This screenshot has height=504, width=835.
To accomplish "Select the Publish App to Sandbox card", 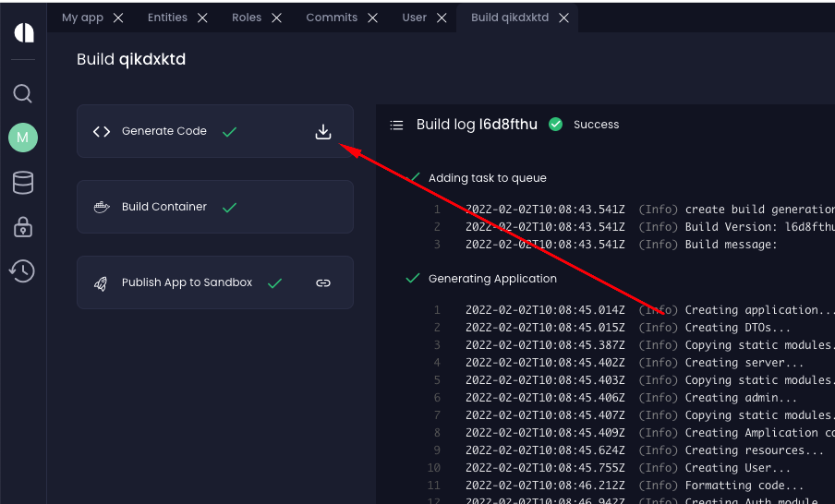I will [x=215, y=282].
